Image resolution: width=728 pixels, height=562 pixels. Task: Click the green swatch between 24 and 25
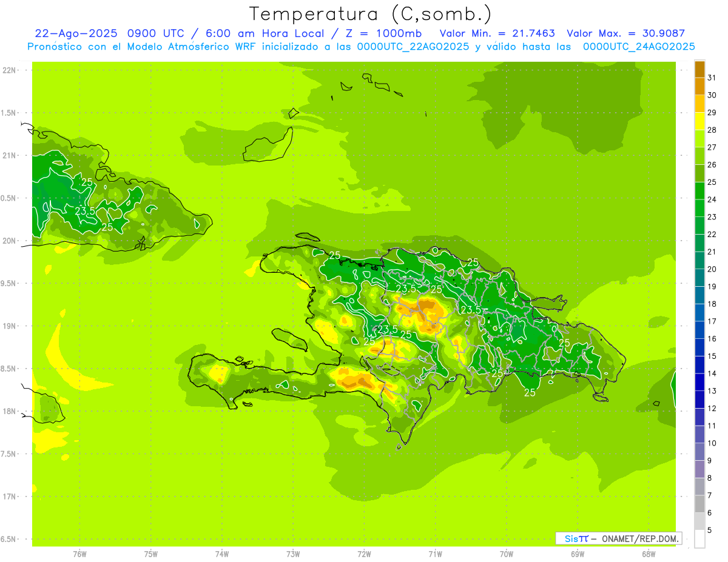(699, 191)
